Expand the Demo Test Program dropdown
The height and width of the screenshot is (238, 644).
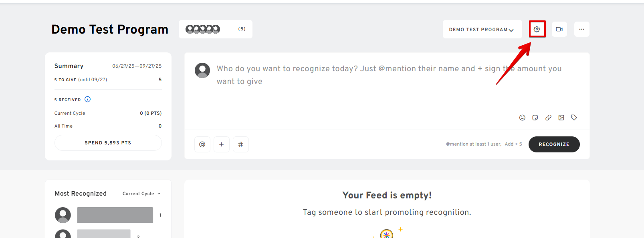(x=482, y=30)
